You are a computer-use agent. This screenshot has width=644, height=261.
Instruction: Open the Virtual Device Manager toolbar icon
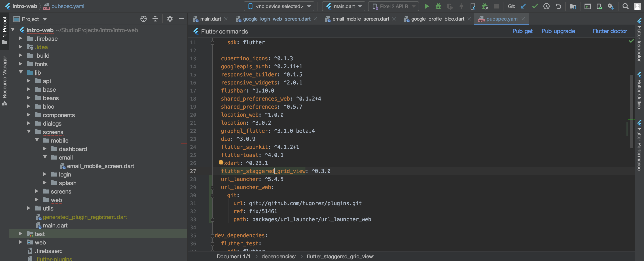(600, 6)
